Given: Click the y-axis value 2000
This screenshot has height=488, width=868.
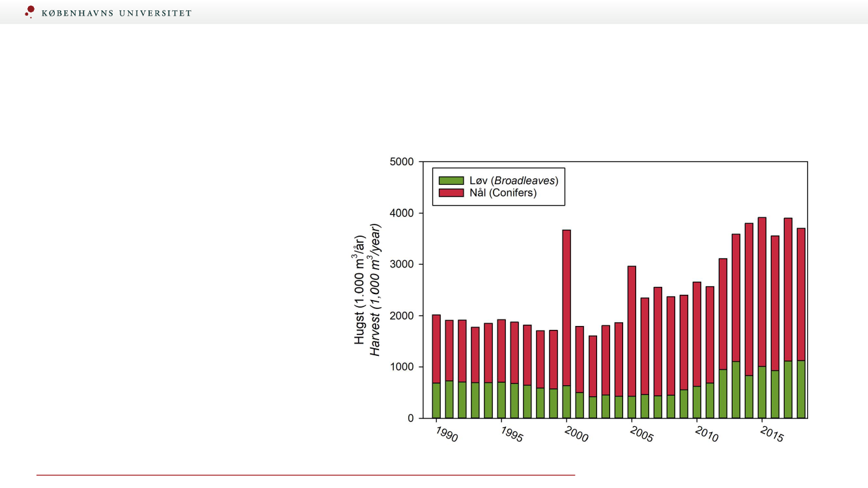Looking at the screenshot, I should pyautogui.click(x=402, y=316).
